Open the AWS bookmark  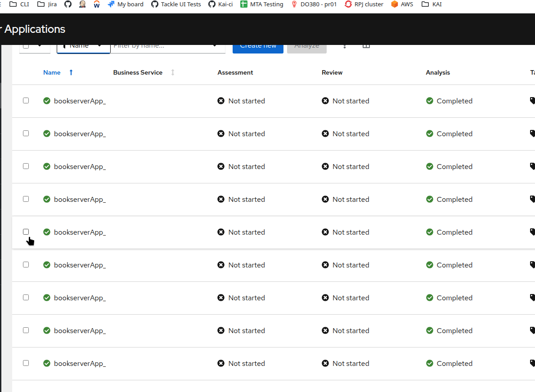[x=402, y=4]
